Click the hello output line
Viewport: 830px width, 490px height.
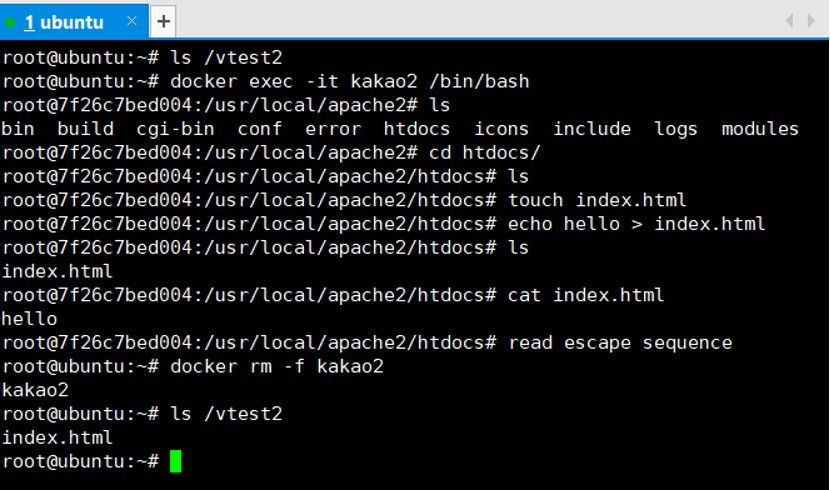pyautogui.click(x=29, y=319)
